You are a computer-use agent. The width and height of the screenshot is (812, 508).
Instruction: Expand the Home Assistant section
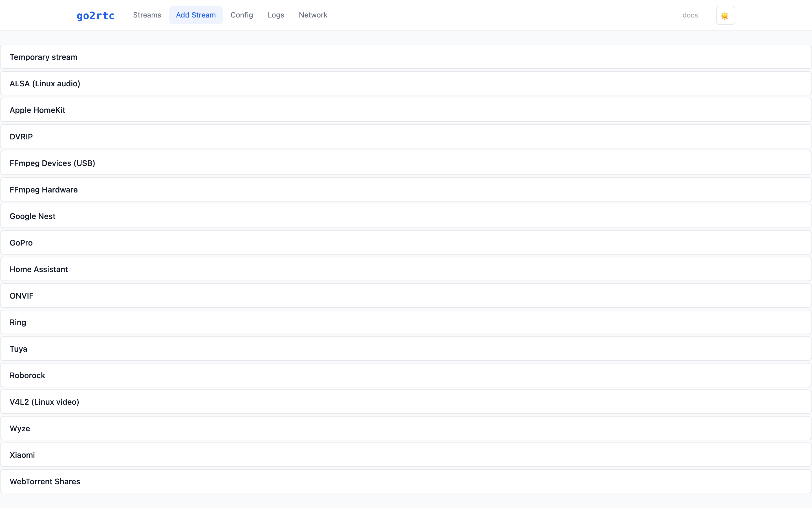click(x=406, y=270)
